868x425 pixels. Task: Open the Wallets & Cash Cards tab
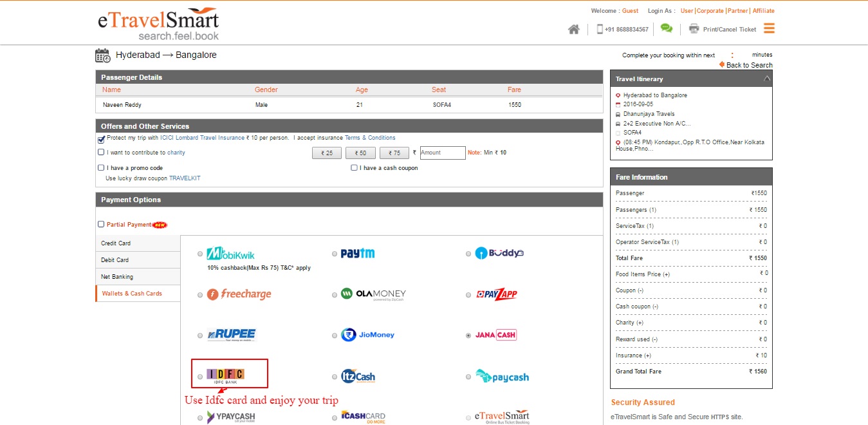pos(138,294)
